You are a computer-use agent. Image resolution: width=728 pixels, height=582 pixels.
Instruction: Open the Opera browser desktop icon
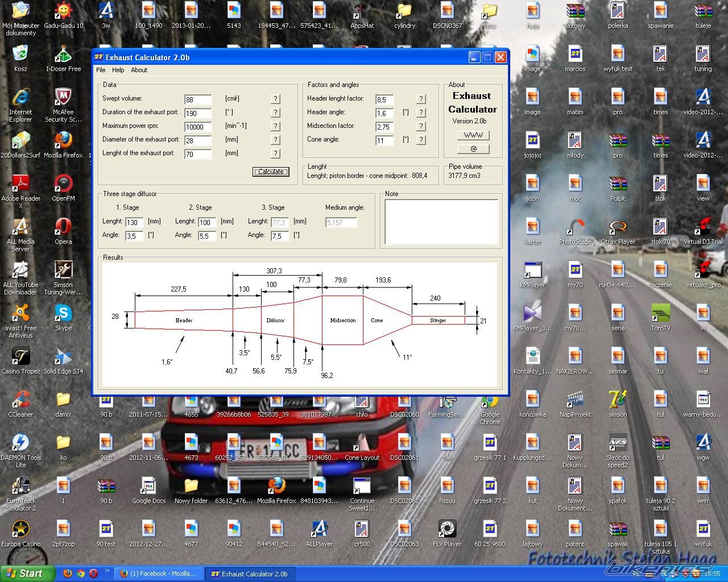(63, 227)
